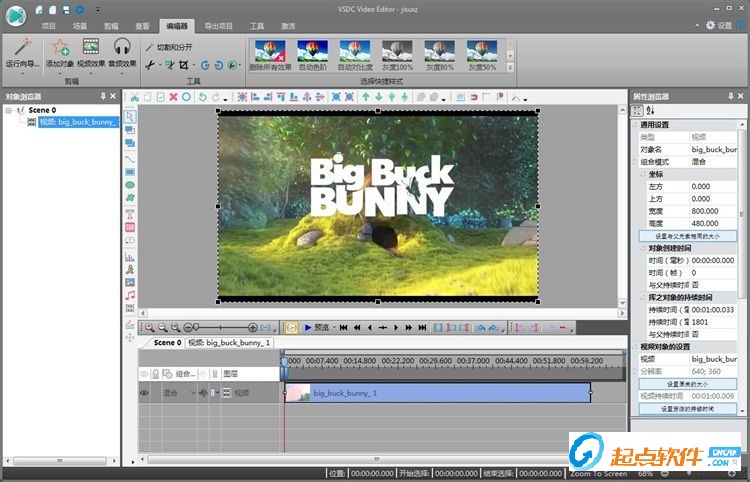
Task: Switch to the Scene 0 timeline tab
Action: click(167, 343)
